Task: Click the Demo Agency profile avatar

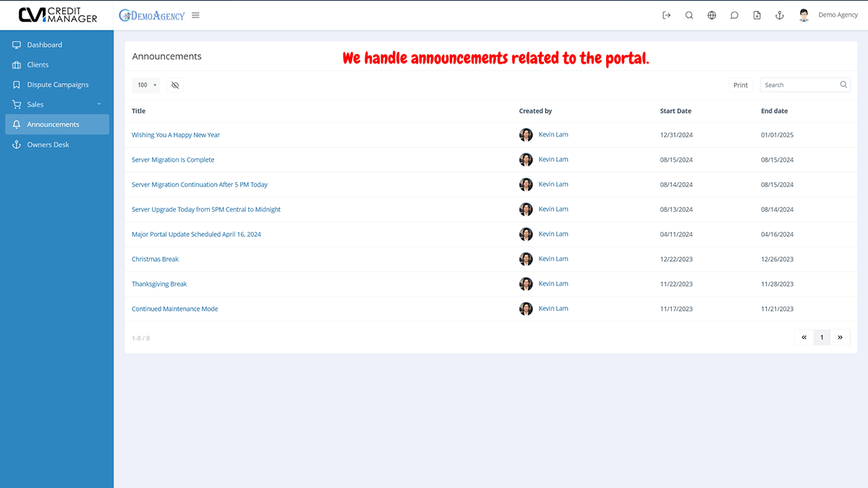Action: 804,14
